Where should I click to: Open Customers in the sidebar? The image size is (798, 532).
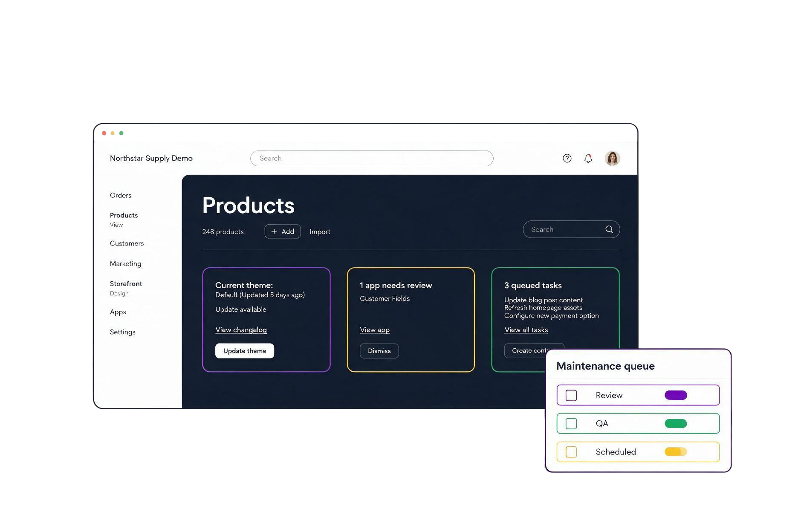pyautogui.click(x=127, y=243)
